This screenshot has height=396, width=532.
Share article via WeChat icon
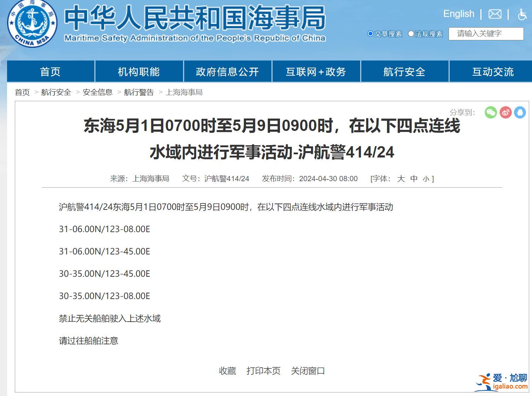[491, 113]
